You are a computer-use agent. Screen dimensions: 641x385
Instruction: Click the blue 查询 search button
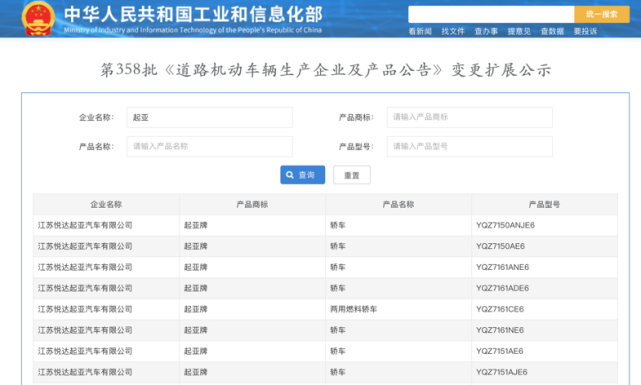(x=303, y=175)
